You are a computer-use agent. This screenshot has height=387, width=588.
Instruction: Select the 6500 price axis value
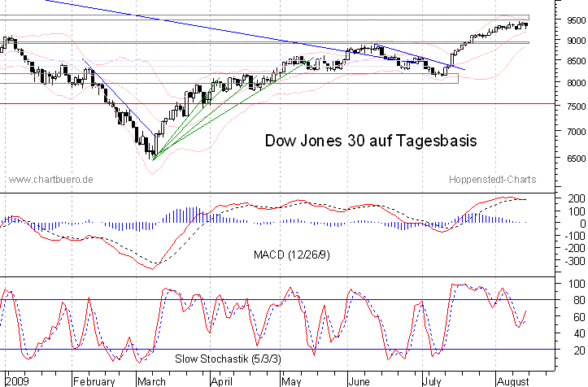click(x=576, y=159)
